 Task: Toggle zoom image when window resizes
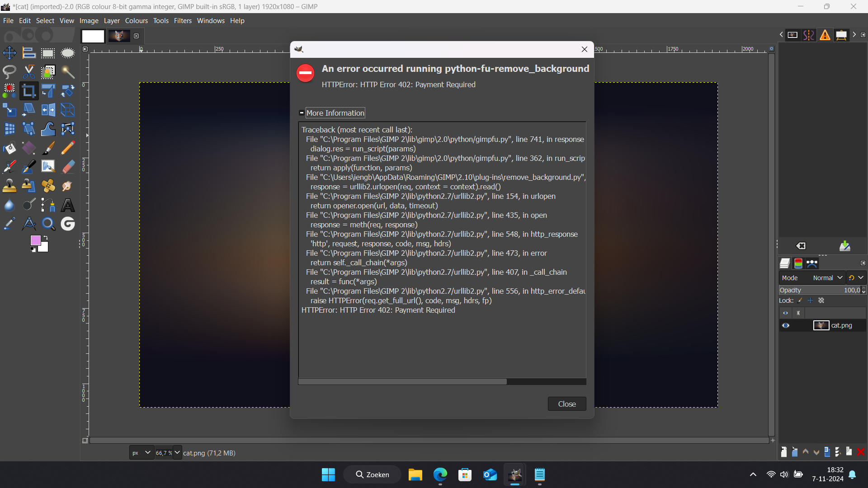pyautogui.click(x=772, y=49)
